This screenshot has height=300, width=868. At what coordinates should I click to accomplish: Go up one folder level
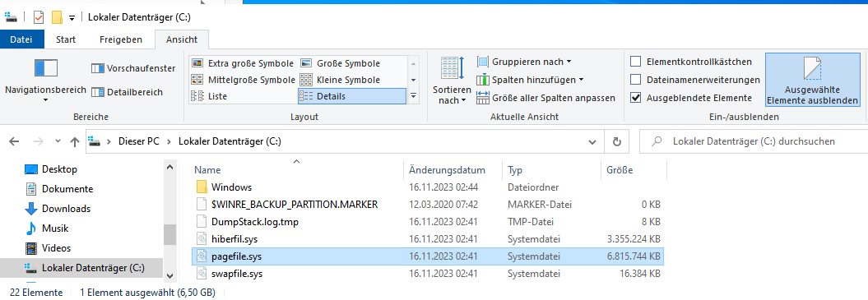pos(75,141)
